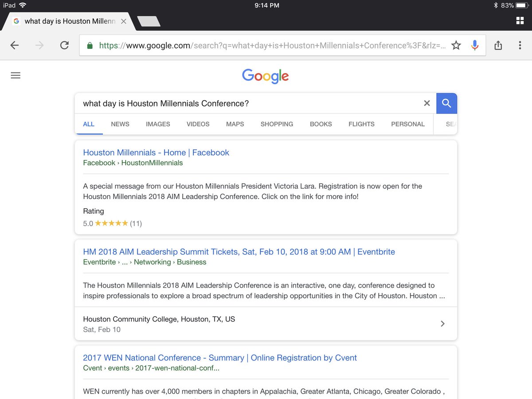Viewport: 532px width, 399px height.
Task: Bookmark the page with the star icon
Action: point(456,45)
